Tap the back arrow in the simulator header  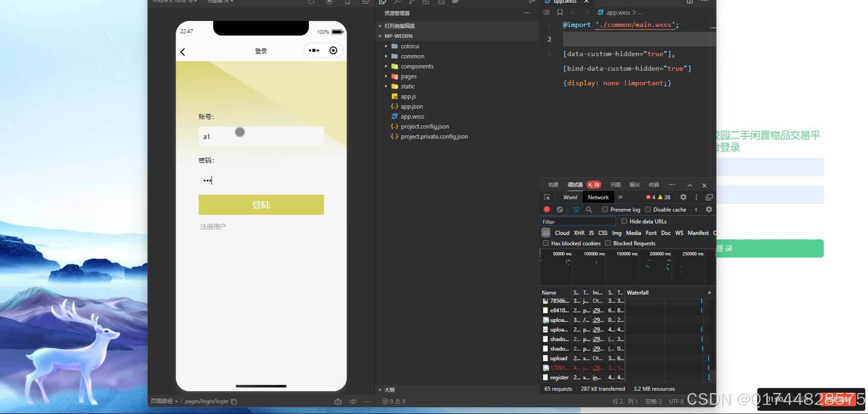click(x=183, y=52)
